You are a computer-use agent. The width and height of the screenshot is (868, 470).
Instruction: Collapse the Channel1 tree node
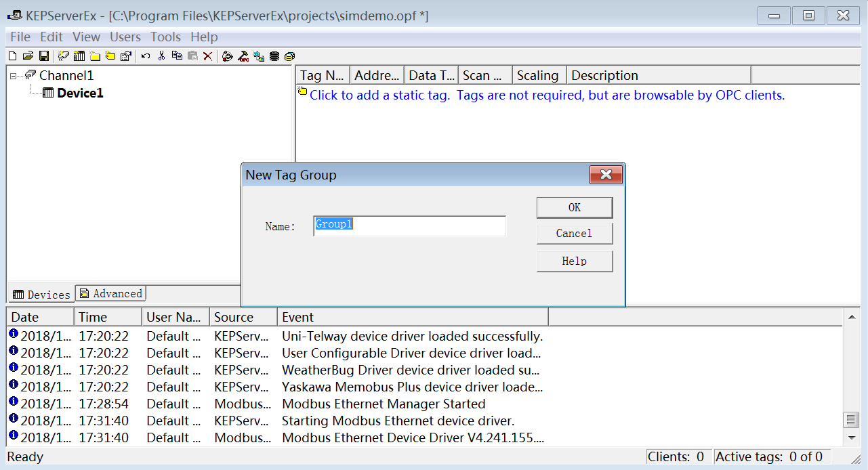(x=14, y=76)
